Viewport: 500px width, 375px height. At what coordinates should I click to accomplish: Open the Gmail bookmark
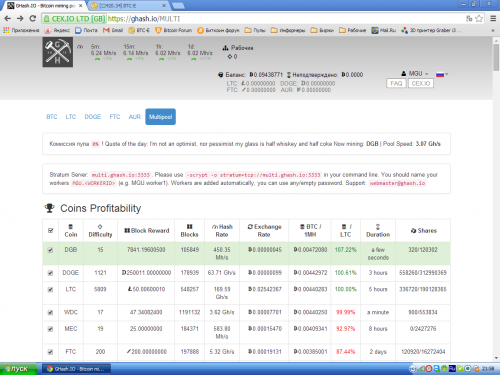pos(113,30)
